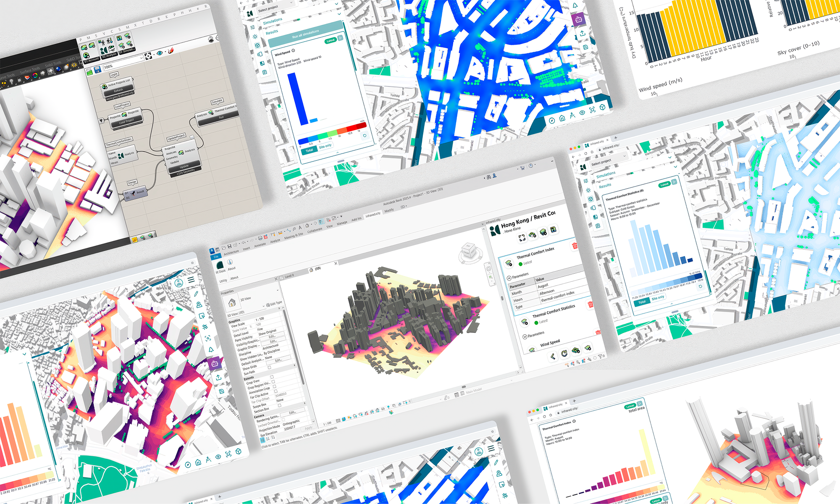Delete Thermal Comfort Statistics analysis with trash icon
Screen dimensions: 840x504
pyautogui.click(x=591, y=304)
